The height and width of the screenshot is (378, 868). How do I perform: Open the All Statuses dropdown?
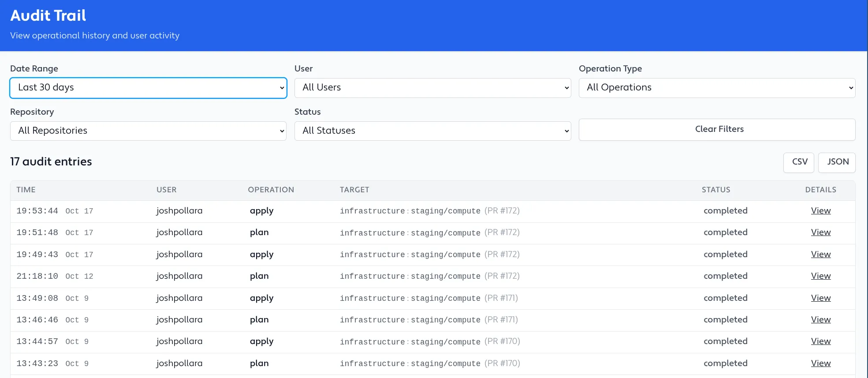[x=432, y=131]
